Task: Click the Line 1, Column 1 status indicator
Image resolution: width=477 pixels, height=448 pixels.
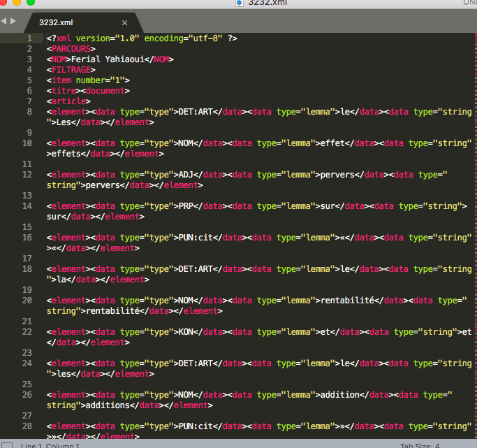Action: [x=50, y=445]
